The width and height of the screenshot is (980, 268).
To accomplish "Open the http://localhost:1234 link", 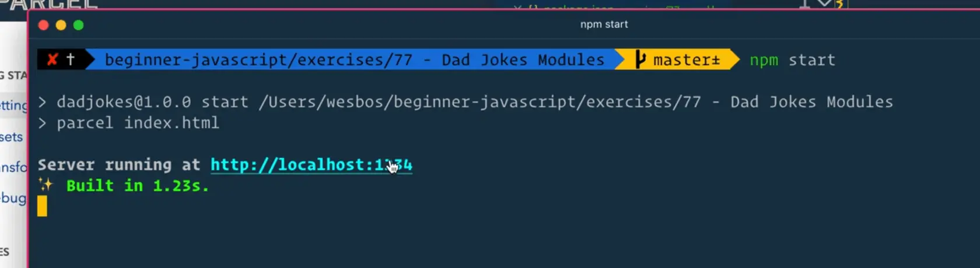I will 311,165.
